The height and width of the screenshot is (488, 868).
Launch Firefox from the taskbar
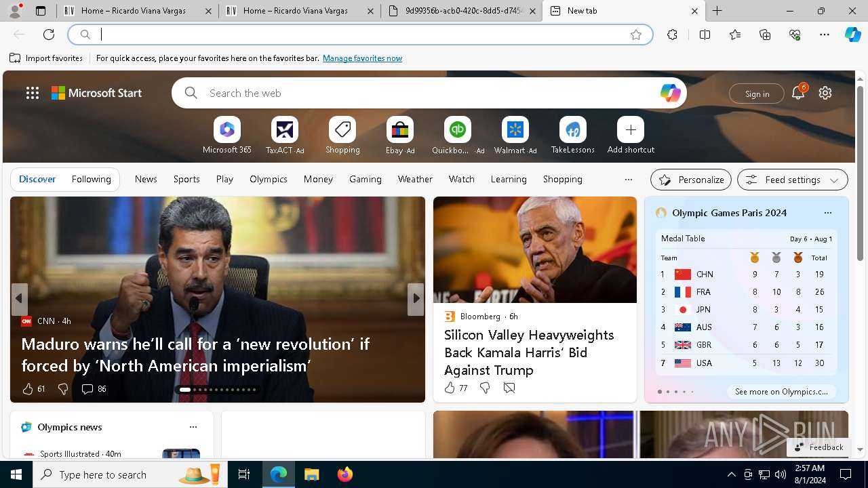click(345, 474)
